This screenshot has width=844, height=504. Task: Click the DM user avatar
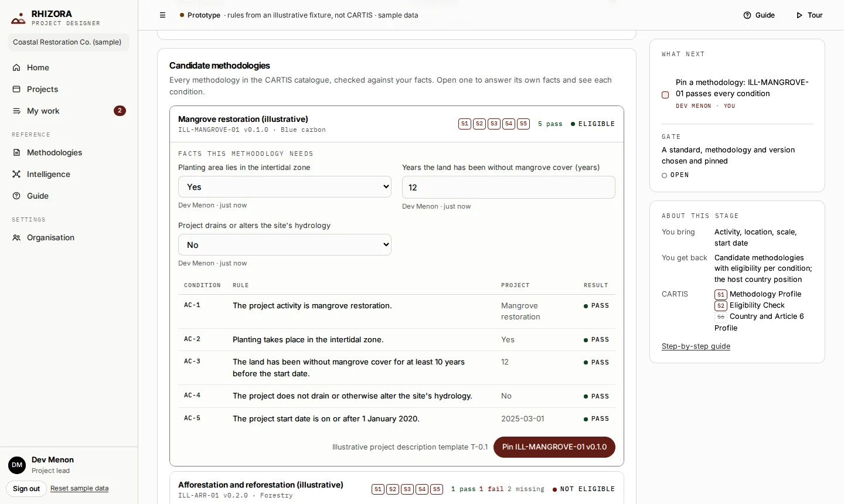[x=17, y=465]
